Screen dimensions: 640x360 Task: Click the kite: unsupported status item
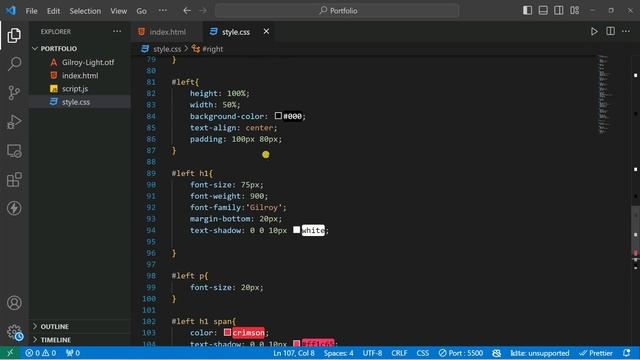click(540, 353)
